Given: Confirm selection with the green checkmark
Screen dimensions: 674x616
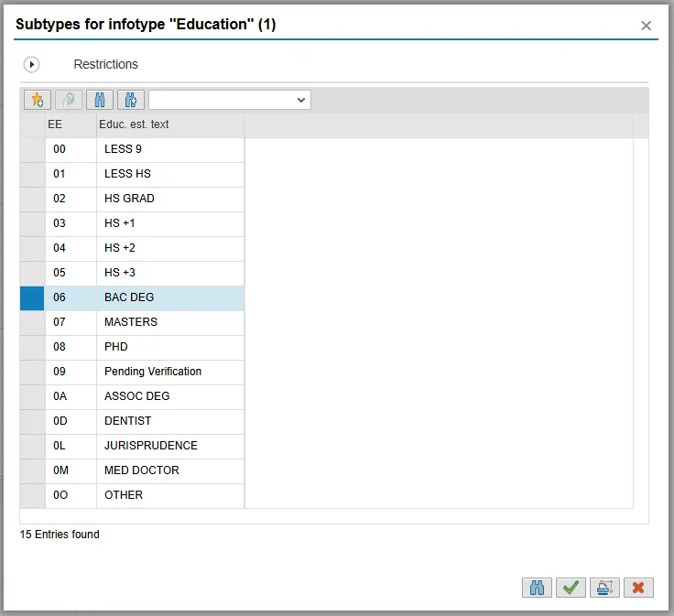Looking at the screenshot, I should 571,588.
